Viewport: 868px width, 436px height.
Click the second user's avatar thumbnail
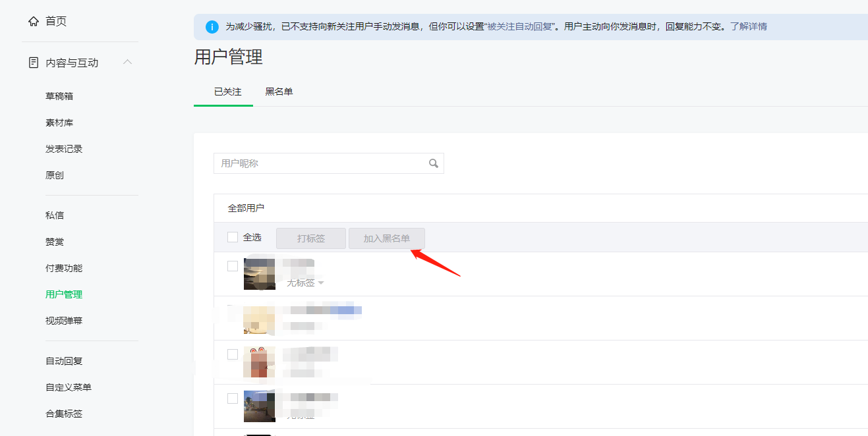click(x=260, y=318)
